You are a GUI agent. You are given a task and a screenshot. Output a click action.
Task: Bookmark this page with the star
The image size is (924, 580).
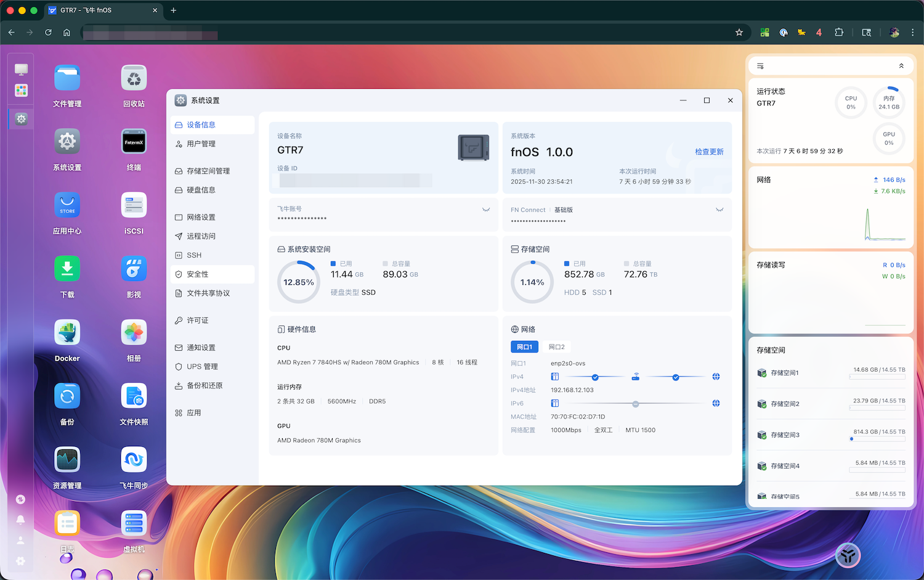739,32
